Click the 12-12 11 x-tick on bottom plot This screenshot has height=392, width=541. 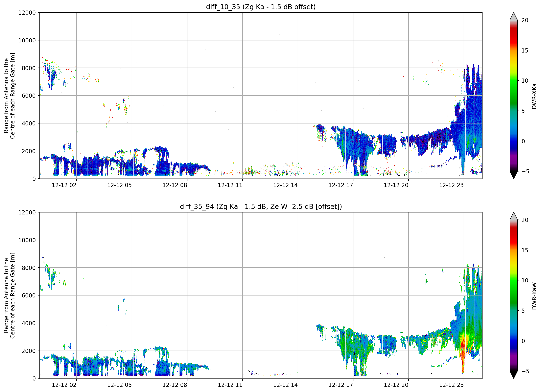(x=230, y=385)
